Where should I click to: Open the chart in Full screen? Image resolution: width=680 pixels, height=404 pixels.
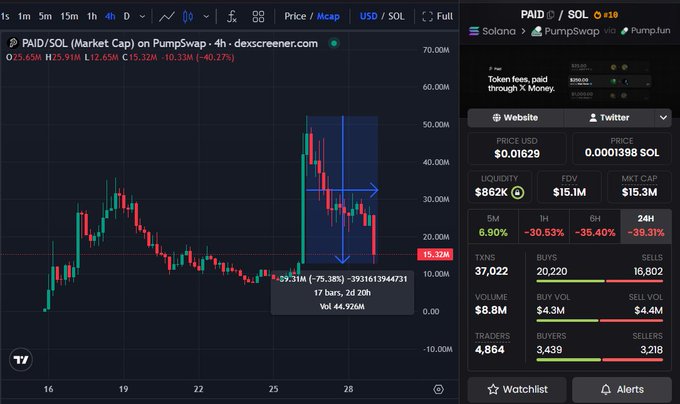point(438,16)
